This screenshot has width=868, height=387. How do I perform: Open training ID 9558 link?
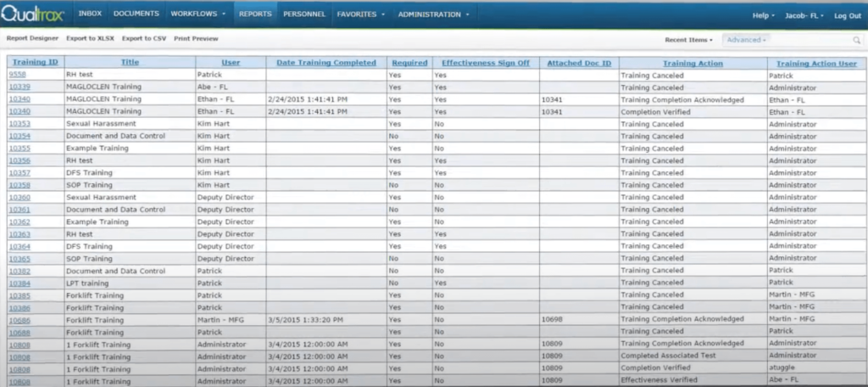(x=17, y=75)
